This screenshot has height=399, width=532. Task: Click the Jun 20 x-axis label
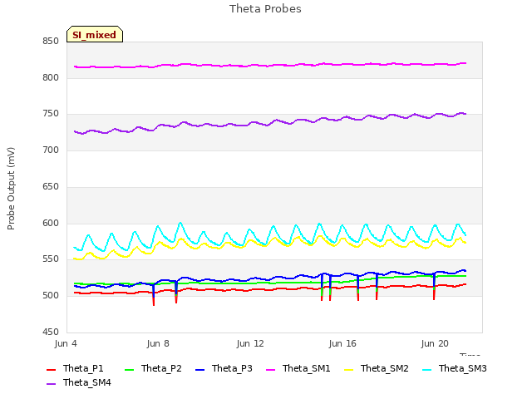coord(435,343)
